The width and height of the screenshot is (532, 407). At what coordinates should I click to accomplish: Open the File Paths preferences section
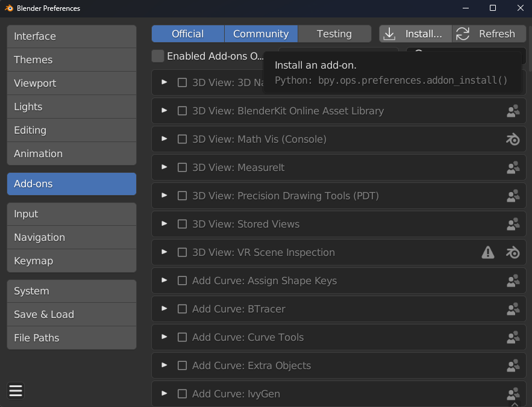tap(72, 338)
